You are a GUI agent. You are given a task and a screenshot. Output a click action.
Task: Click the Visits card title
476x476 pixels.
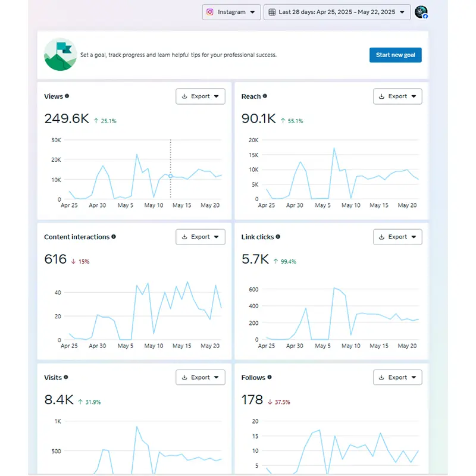coord(53,377)
